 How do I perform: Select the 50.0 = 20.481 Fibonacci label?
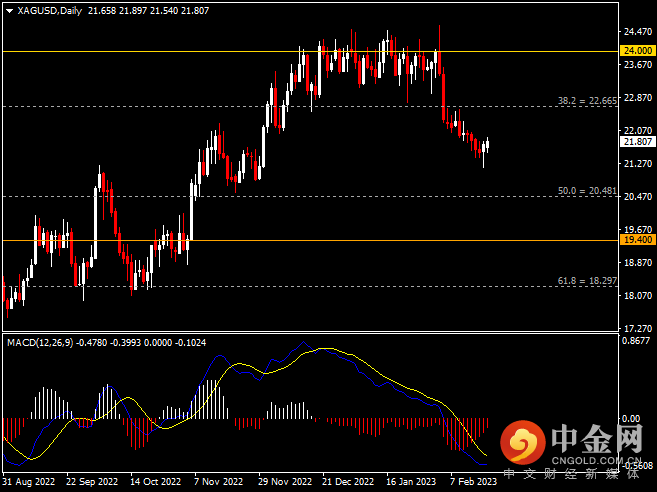[585, 191]
